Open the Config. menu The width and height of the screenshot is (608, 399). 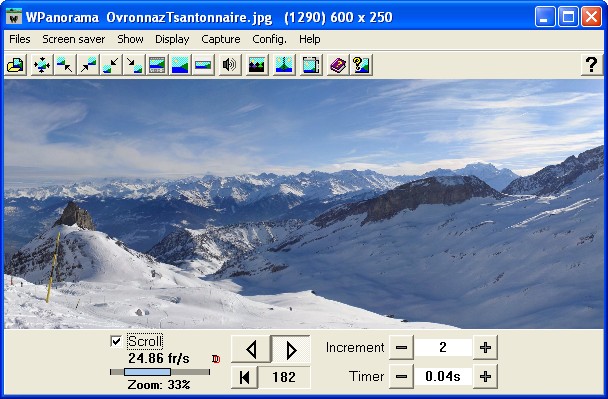[269, 39]
